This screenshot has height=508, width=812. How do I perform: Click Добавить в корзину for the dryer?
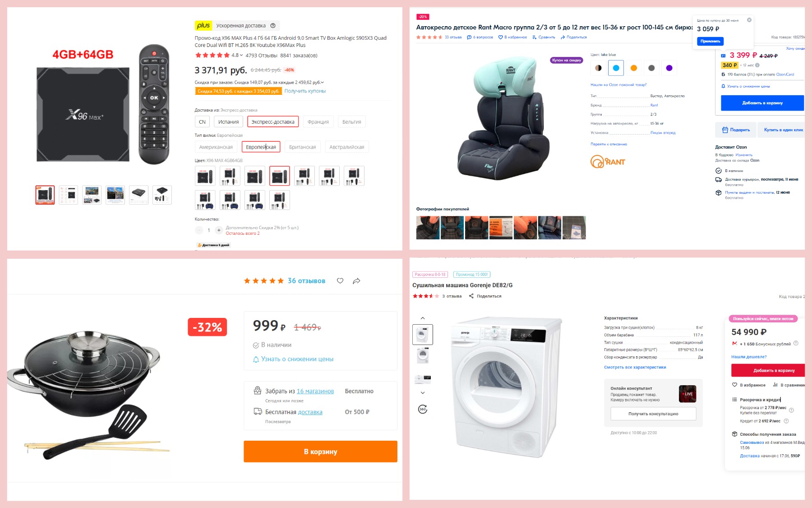click(768, 370)
